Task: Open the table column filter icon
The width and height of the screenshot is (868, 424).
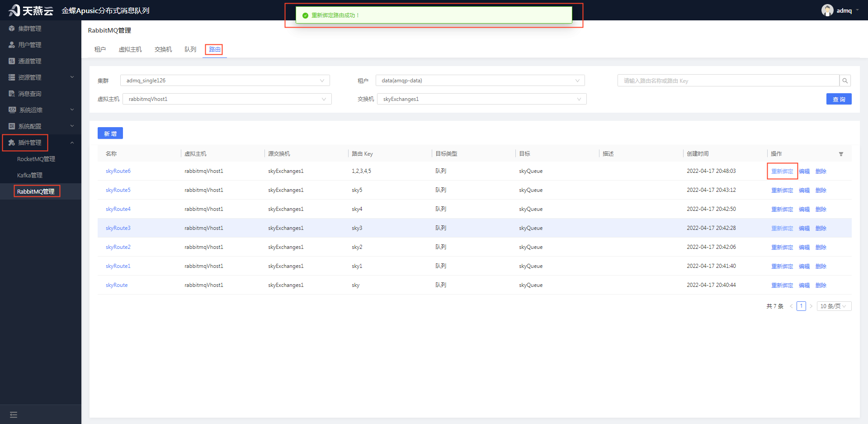Action: coord(841,154)
